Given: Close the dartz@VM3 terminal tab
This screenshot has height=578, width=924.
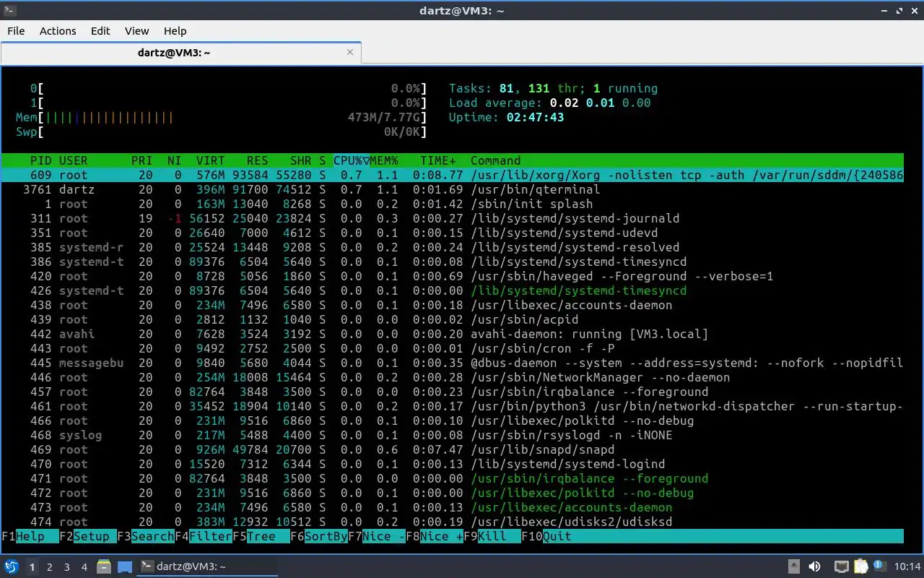Looking at the screenshot, I should [x=351, y=52].
